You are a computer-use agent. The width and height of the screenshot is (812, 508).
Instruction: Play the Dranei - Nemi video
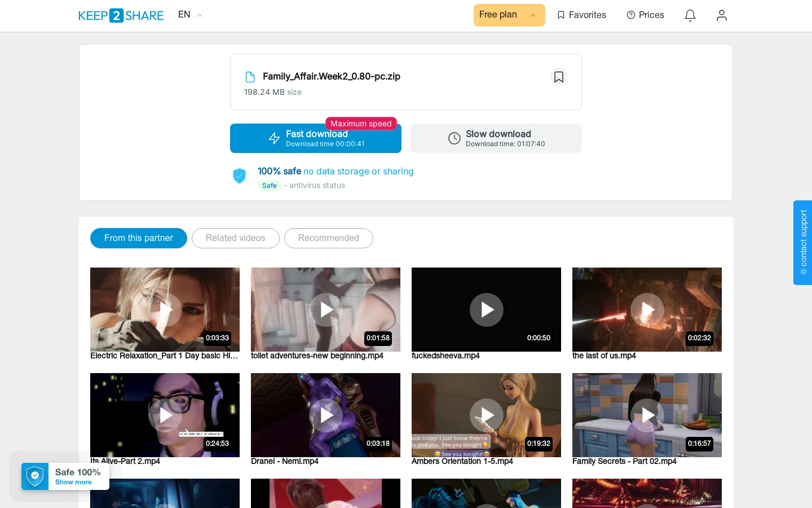click(x=326, y=415)
